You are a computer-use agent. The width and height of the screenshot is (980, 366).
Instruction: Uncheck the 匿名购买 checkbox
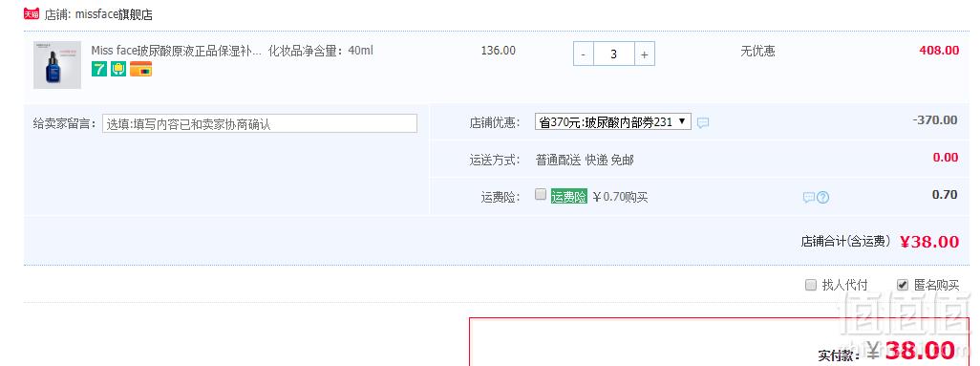click(x=902, y=285)
